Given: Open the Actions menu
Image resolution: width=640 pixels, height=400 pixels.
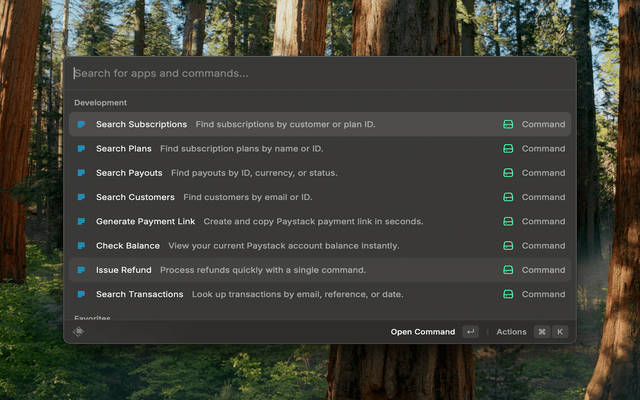Looking at the screenshot, I should point(511,332).
